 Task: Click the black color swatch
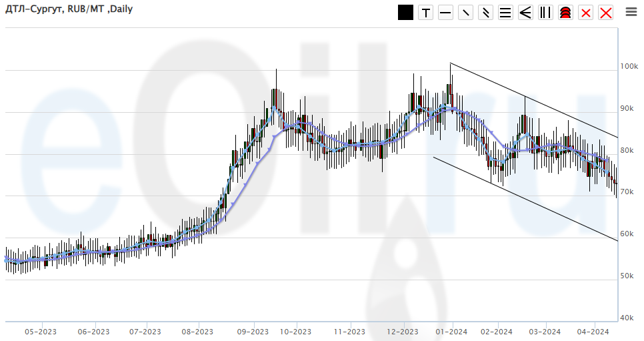[405, 13]
